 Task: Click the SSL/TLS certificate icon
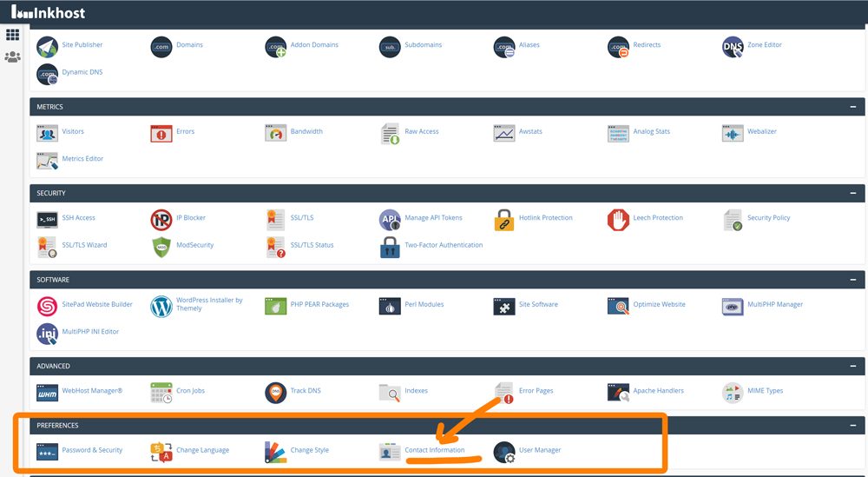pyautogui.click(x=276, y=220)
